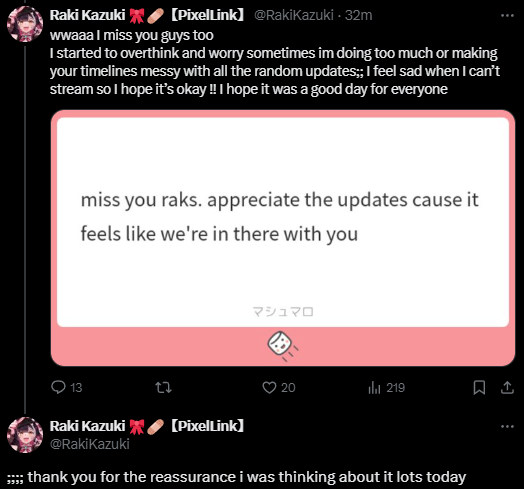Click the マシュマロ label in the card
Viewport: 524px width, 489px height.
[283, 312]
